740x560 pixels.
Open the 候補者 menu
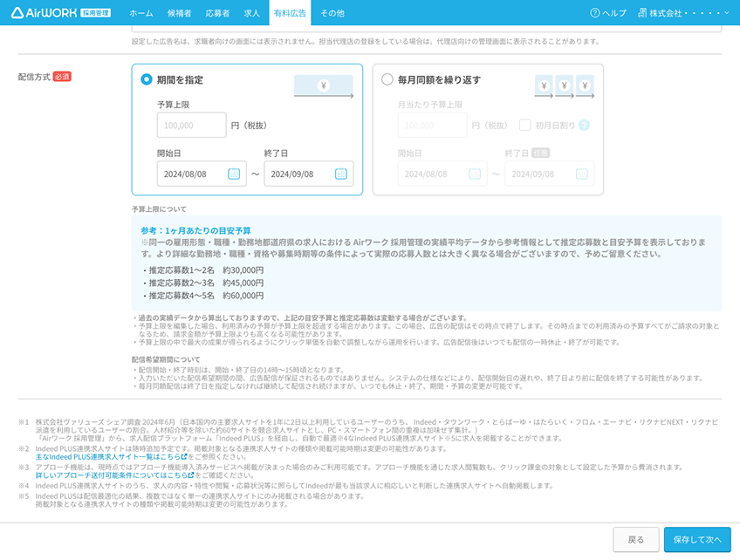180,13
